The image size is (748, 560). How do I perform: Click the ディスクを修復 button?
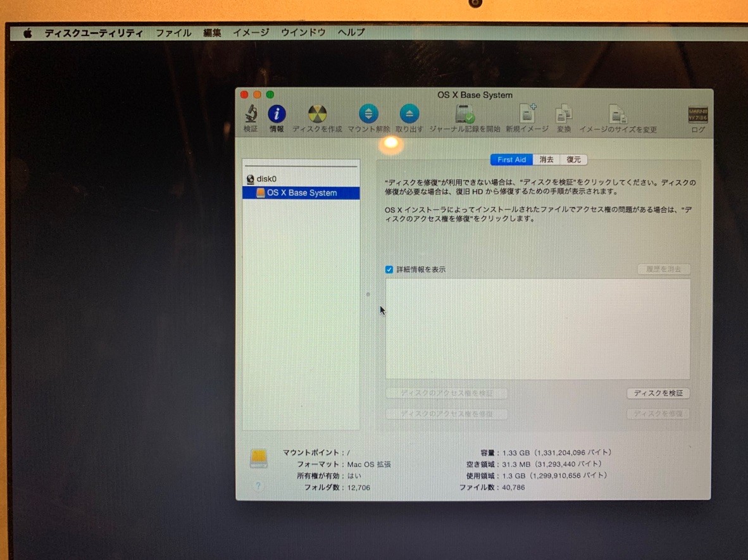658,414
